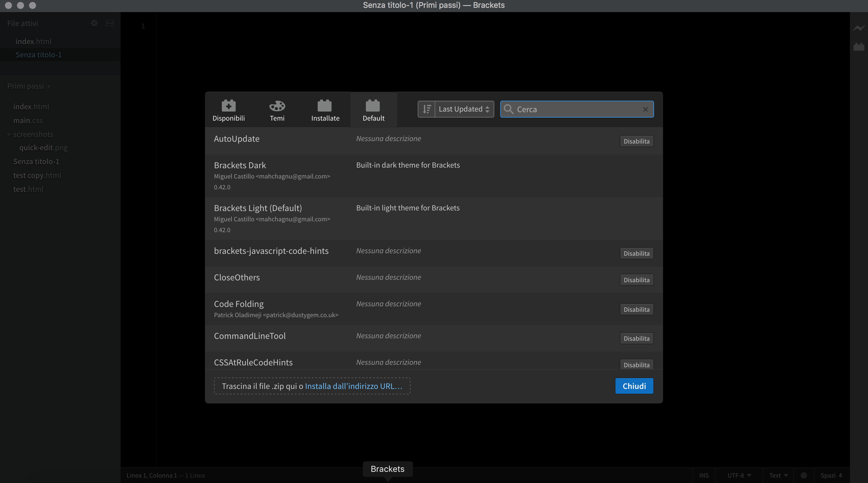Image resolution: width=868 pixels, height=483 pixels.
Task: Click Installa dall'indirizzo URL link
Action: [x=354, y=386]
